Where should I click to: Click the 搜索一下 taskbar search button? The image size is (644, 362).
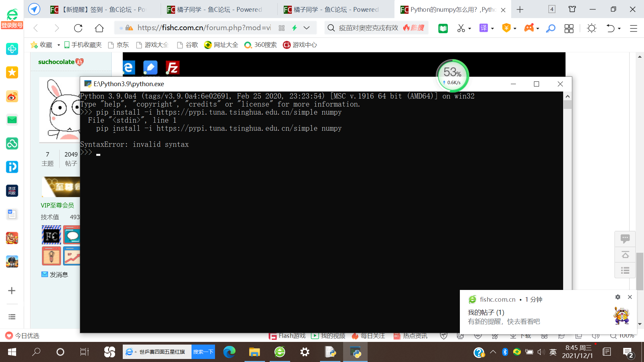click(203, 352)
